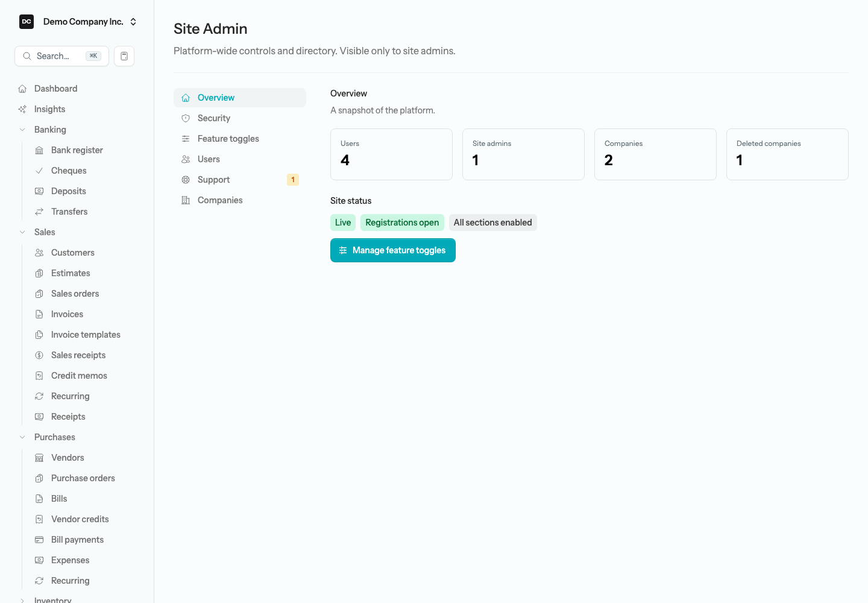Click the Customers people icon

pos(39,253)
